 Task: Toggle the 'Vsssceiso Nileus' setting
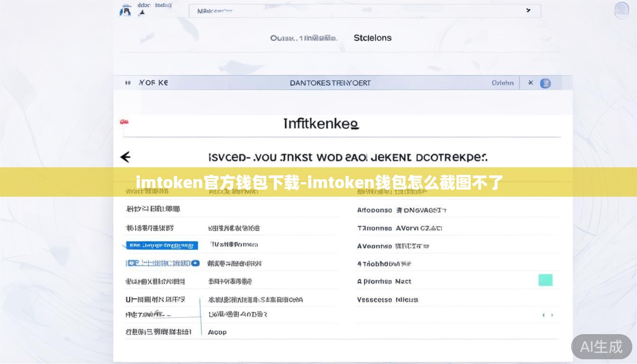point(385,300)
